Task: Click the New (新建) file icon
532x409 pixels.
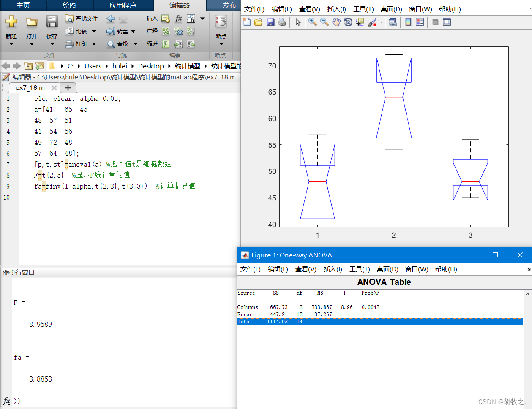Action: pyautogui.click(x=11, y=22)
